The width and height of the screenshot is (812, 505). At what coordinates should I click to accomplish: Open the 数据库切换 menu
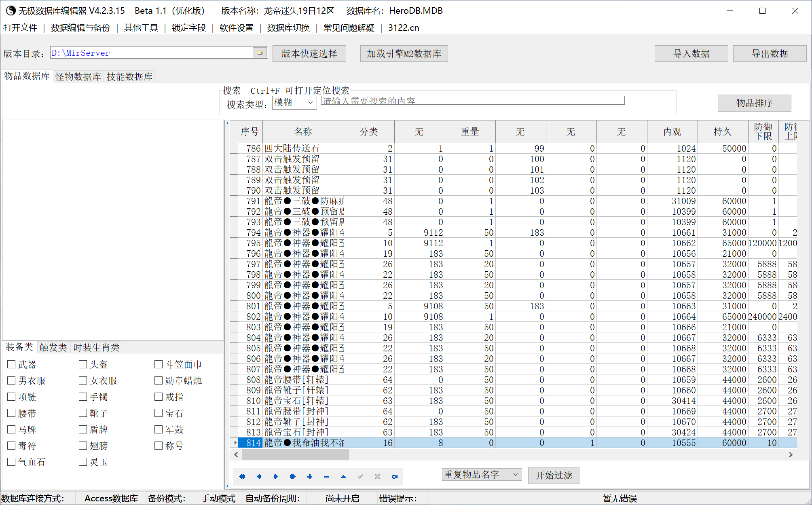[289, 27]
